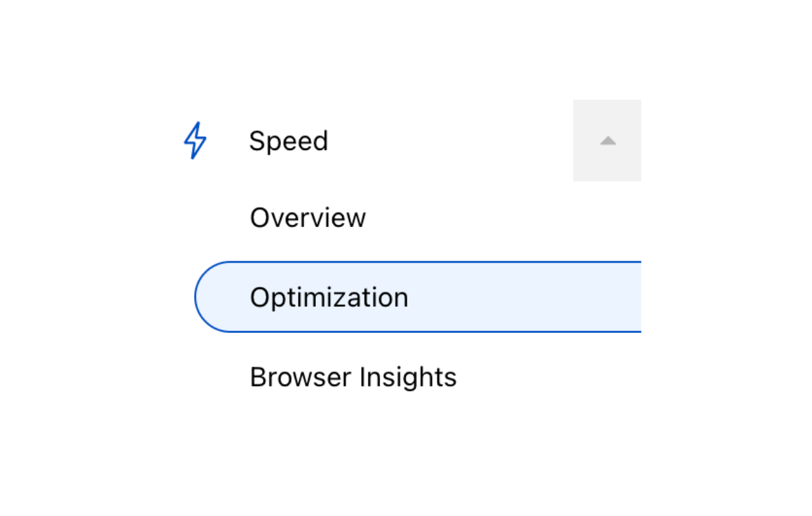Open the Overview sub-item
Screen dimensions: 812x516
pos(308,218)
